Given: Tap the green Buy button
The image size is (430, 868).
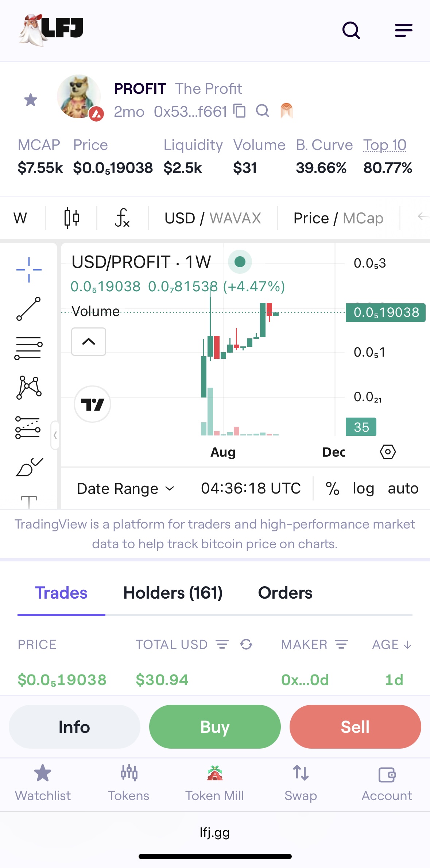Looking at the screenshot, I should (x=215, y=727).
